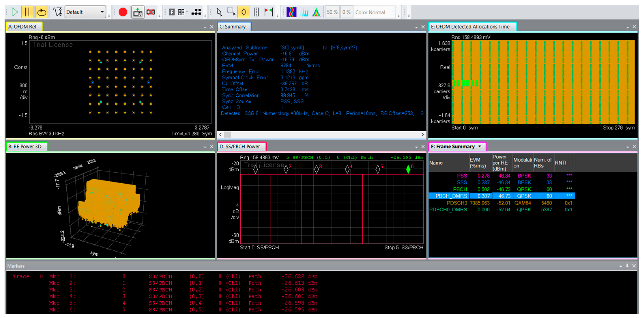This screenshot has height=318, width=644.
Task: Toggle the continuous sweep loop button
Action: coord(42,12)
